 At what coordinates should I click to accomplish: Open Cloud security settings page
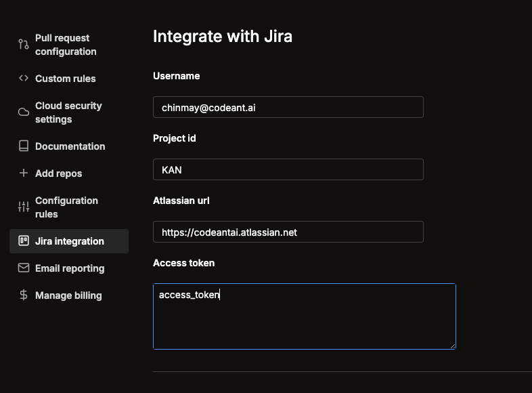pos(69,112)
